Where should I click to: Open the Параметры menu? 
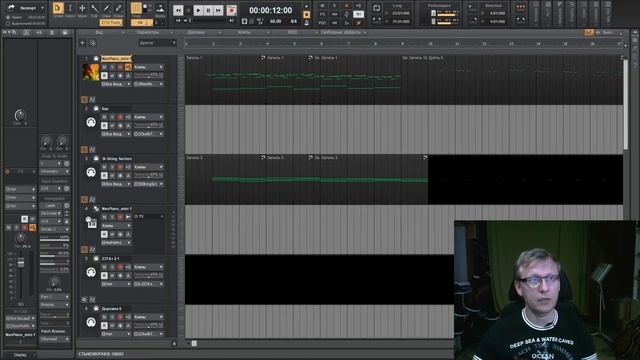point(148,32)
